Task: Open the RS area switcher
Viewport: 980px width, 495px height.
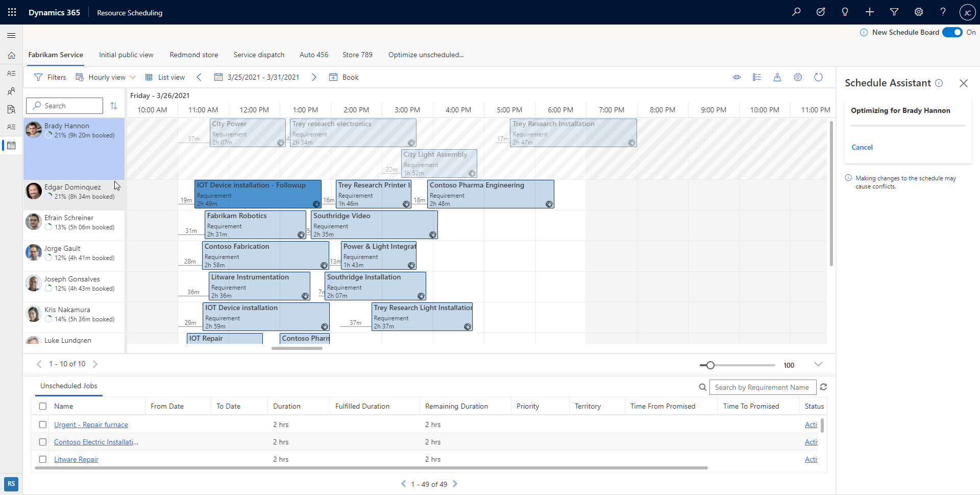Action: (x=11, y=484)
